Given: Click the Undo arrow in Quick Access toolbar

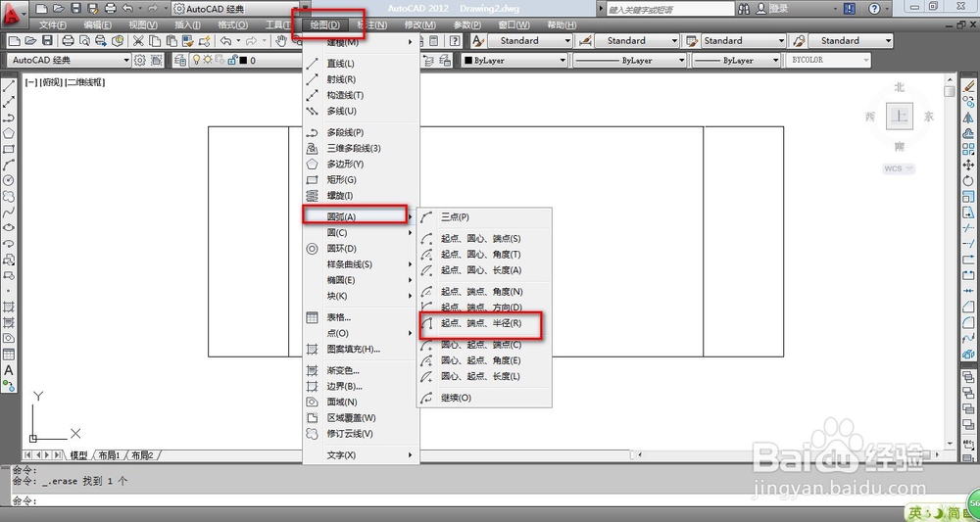Looking at the screenshot, I should click(127, 9).
